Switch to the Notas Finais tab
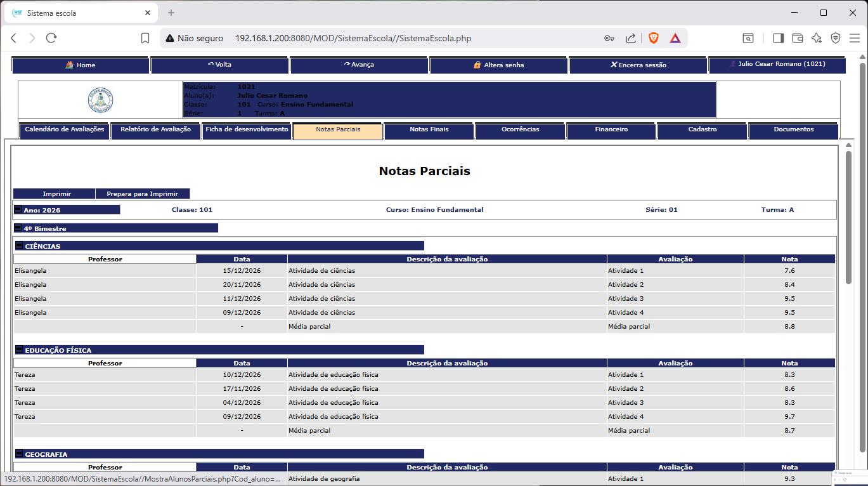The height and width of the screenshot is (486, 868). [x=429, y=130]
